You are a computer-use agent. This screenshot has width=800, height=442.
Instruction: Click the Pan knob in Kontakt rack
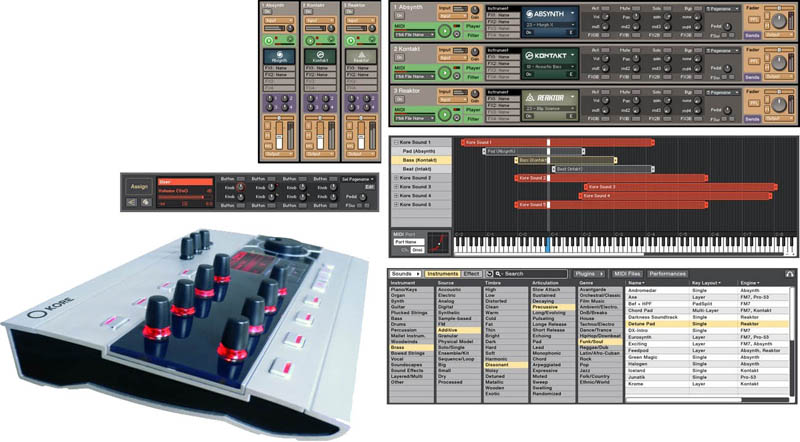pos(635,59)
